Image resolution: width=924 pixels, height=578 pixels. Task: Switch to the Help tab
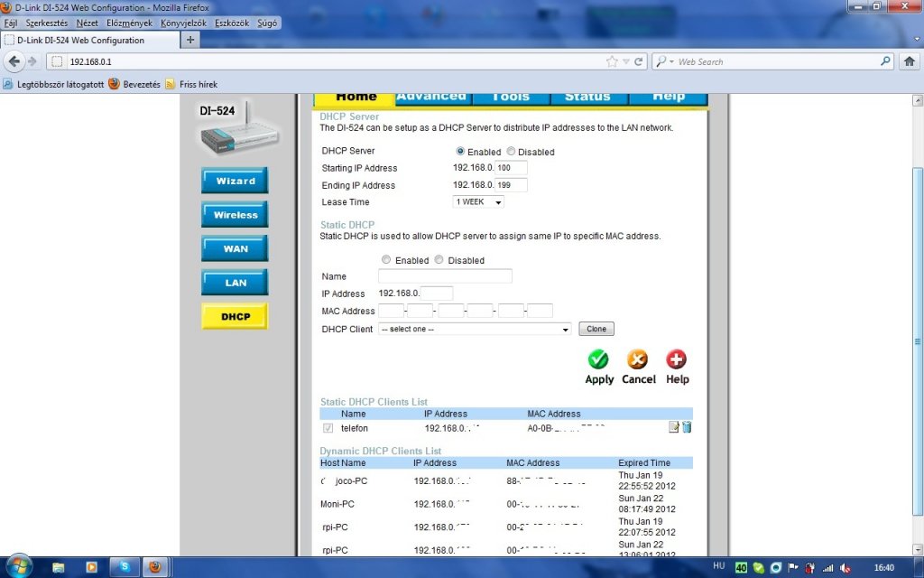point(669,98)
